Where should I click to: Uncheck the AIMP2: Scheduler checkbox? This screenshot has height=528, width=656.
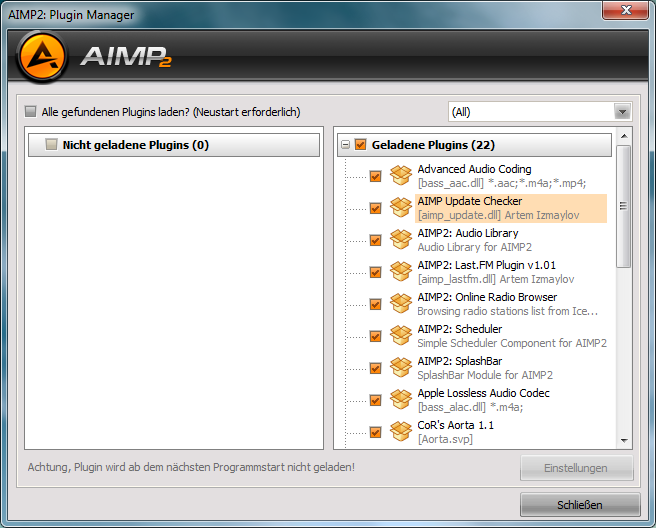coord(375,336)
